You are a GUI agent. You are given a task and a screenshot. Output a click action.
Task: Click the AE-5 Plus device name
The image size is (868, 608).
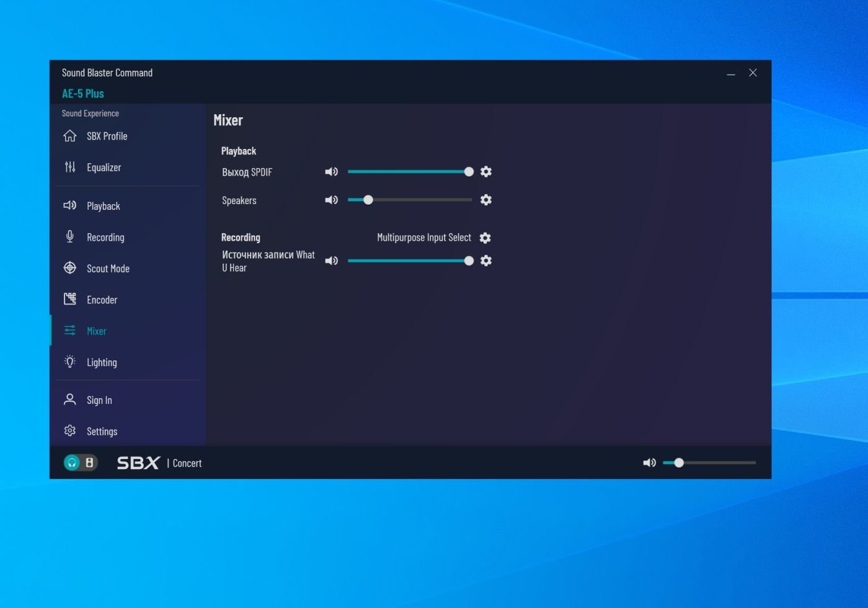pos(83,94)
